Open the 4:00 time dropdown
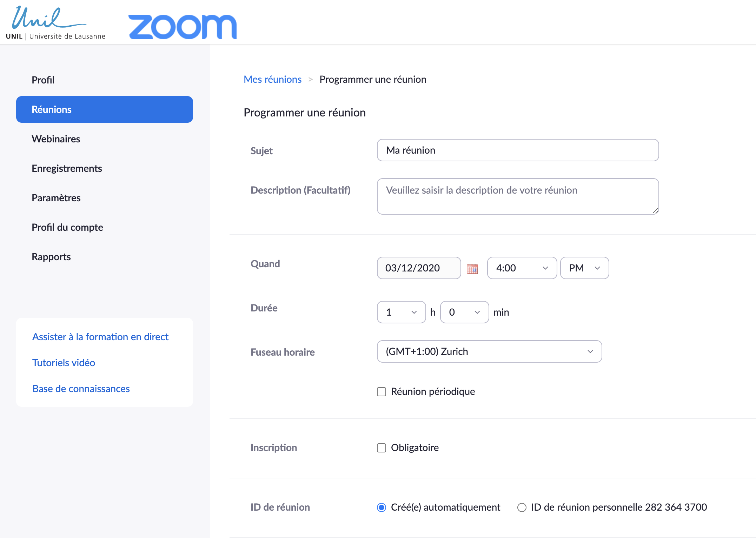The height and width of the screenshot is (538, 756). pos(522,268)
